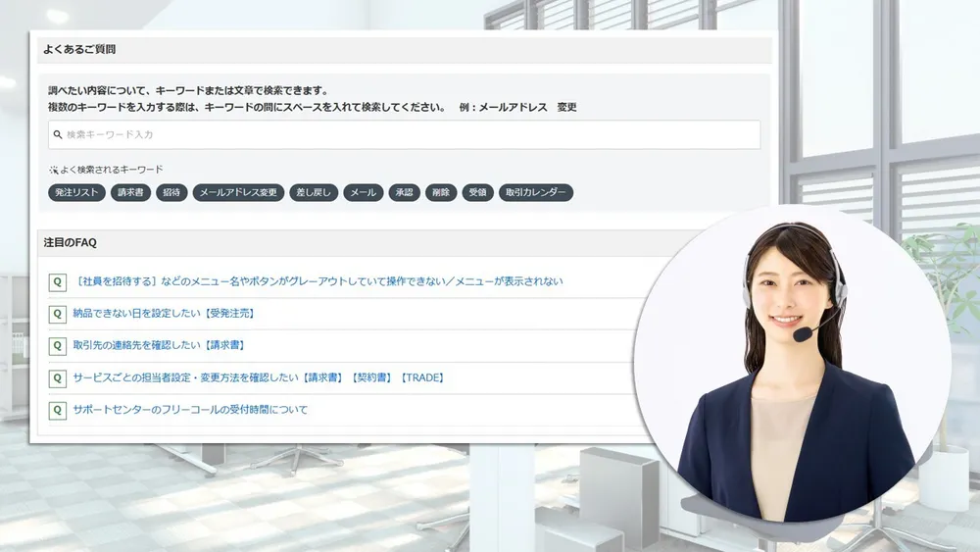
Task: Pick the 削除 keyword tag
Action: click(441, 192)
